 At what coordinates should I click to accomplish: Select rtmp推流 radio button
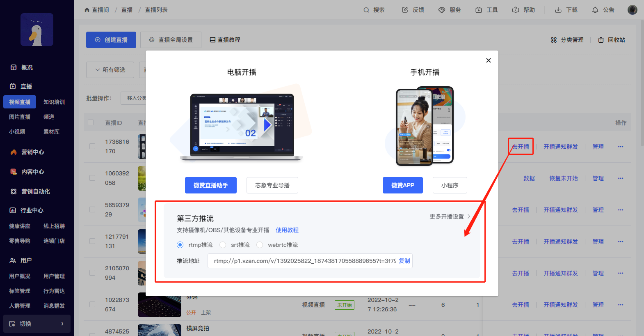point(180,245)
